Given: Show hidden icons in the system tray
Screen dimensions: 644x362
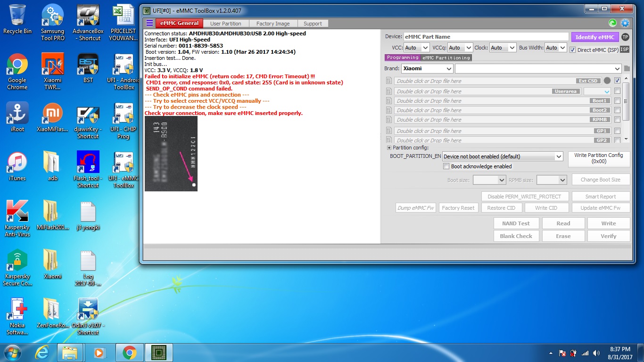Looking at the screenshot, I should coord(551,353).
